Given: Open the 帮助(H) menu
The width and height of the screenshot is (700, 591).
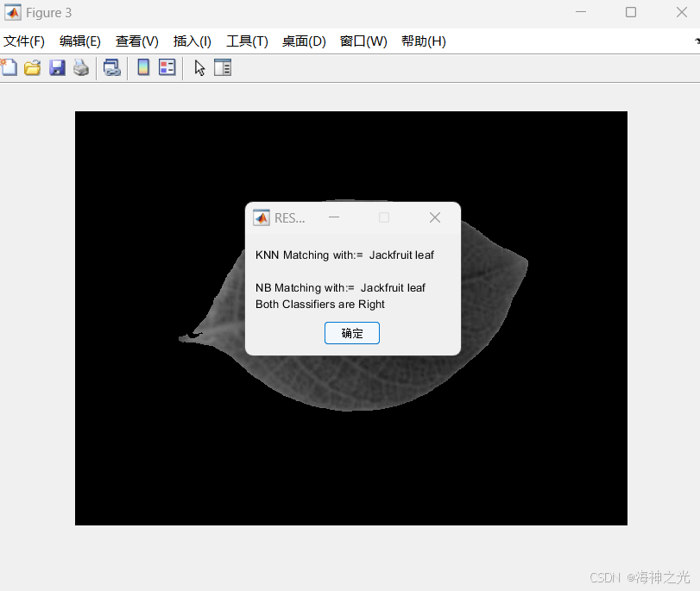Looking at the screenshot, I should (423, 41).
